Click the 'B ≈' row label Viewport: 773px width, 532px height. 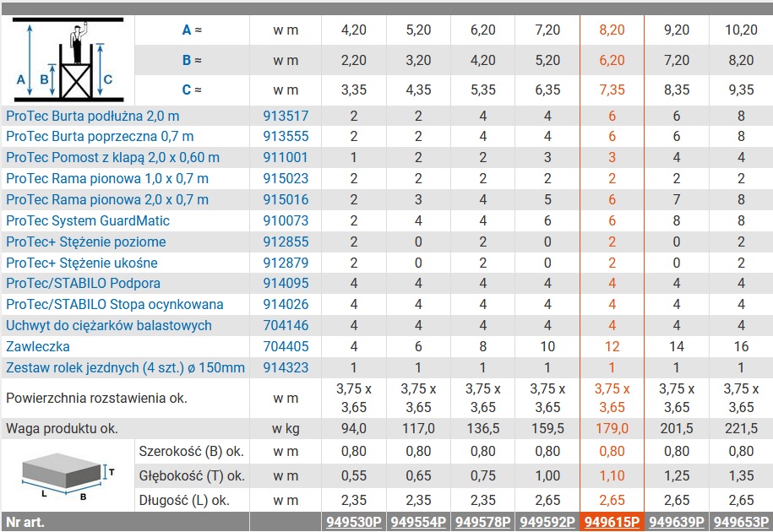(192, 60)
